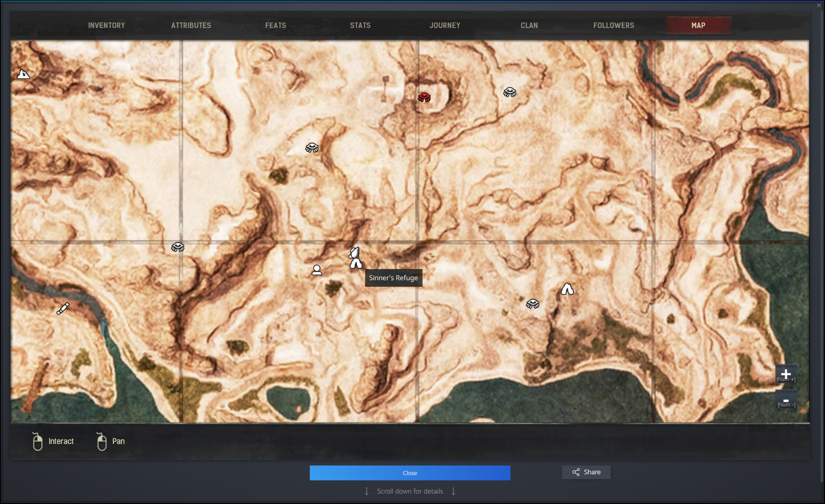Select the ship marker at top-left corner
This screenshot has width=825, height=504.
(23, 74)
